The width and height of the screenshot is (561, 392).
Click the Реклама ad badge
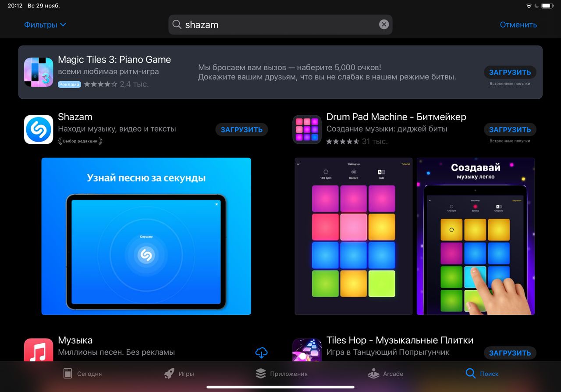click(69, 84)
